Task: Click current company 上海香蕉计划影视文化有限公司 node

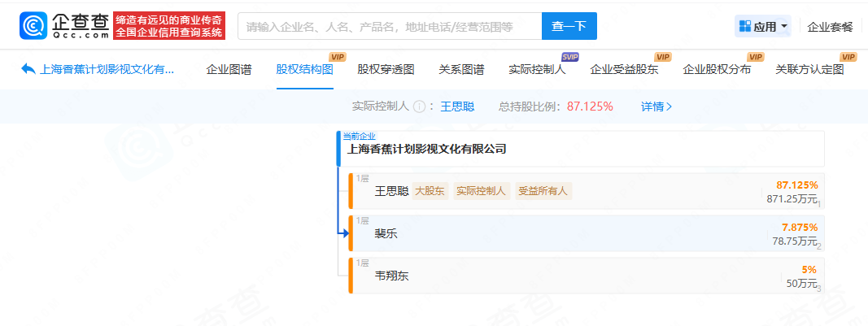Action: [x=581, y=149]
